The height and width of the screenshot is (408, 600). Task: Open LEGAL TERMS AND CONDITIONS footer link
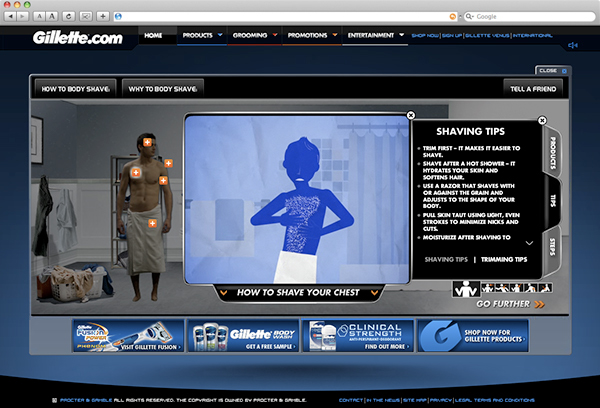pyautogui.click(x=495, y=400)
